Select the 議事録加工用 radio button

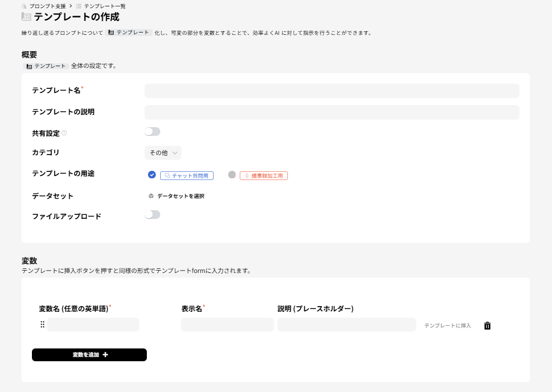click(232, 175)
